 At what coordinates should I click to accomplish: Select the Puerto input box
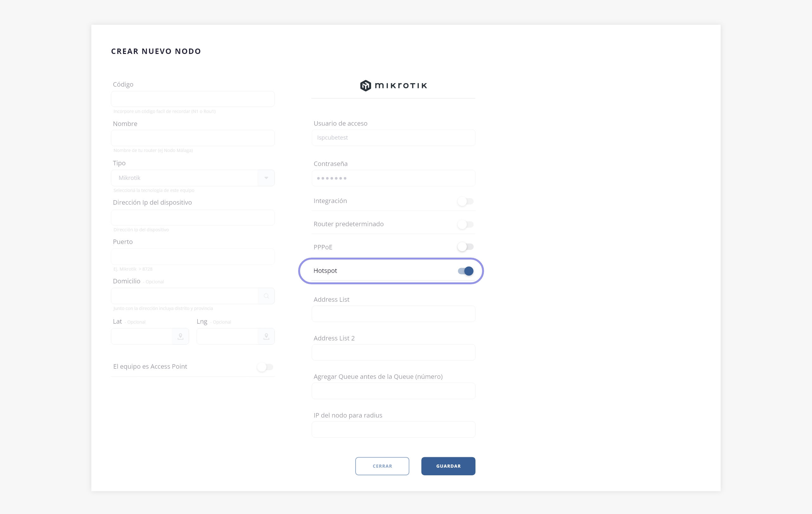coord(193,257)
